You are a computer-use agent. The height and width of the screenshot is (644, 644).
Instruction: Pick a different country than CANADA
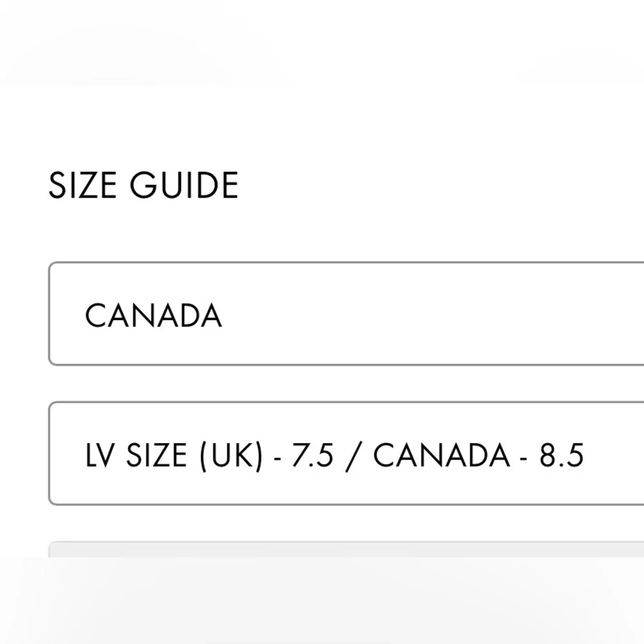point(346,314)
